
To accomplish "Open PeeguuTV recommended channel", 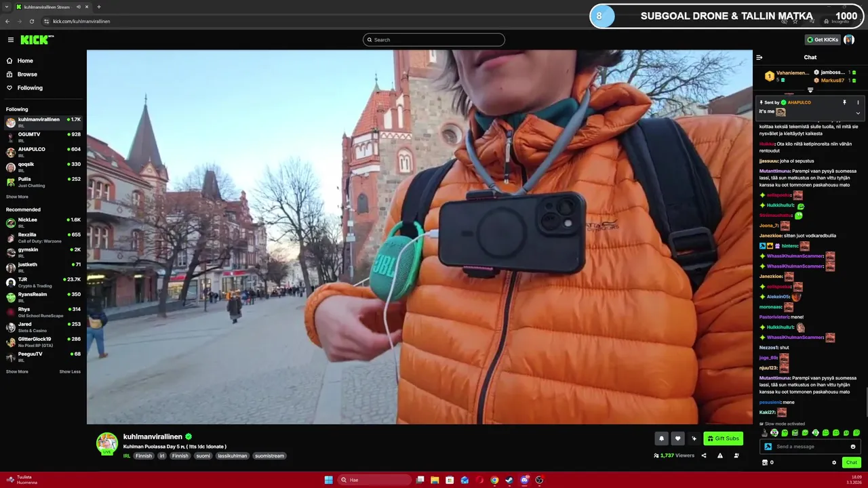I will point(43,357).
